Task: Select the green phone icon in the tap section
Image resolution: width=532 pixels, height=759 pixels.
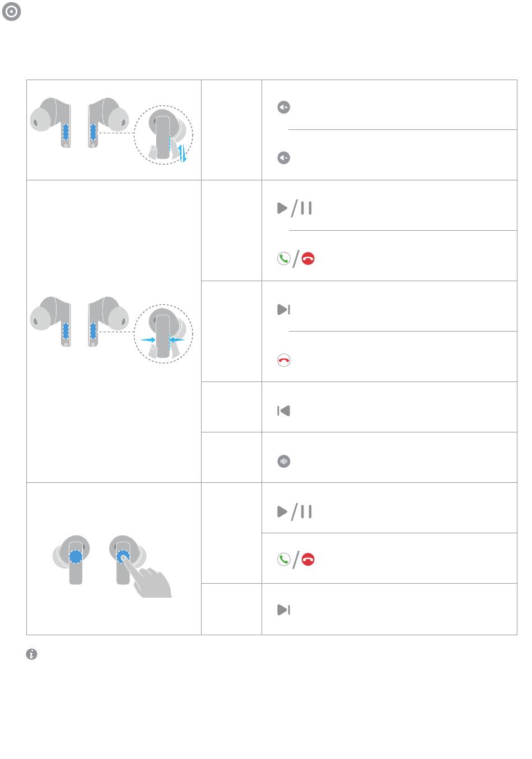Action: [x=284, y=559]
